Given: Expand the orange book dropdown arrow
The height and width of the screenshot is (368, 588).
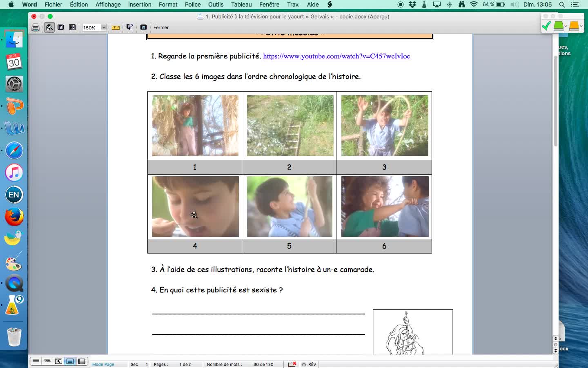Looking at the screenshot, I should [581, 27].
